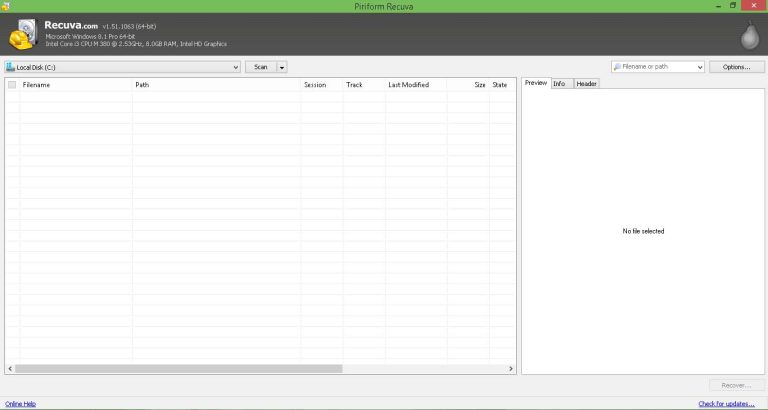
Task: Open the Filename or path filter dropdown
Action: [700, 67]
